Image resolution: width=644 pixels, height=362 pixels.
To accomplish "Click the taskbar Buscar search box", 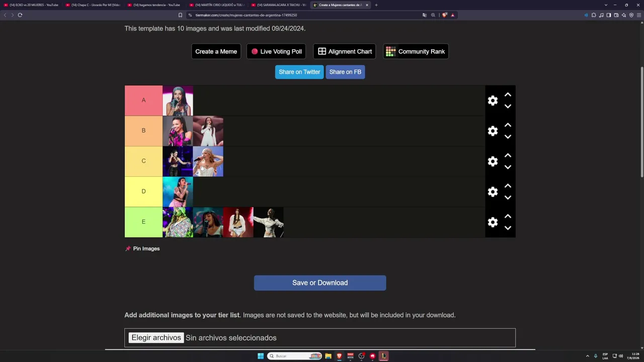I will click(295, 356).
